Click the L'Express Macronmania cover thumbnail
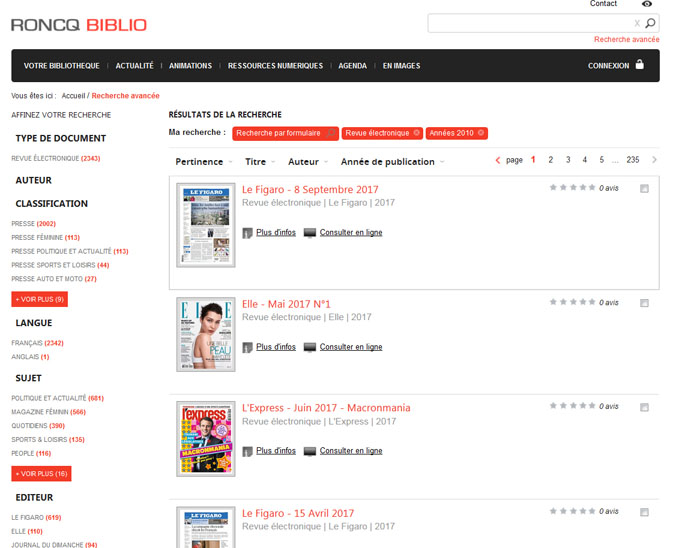 tap(206, 439)
